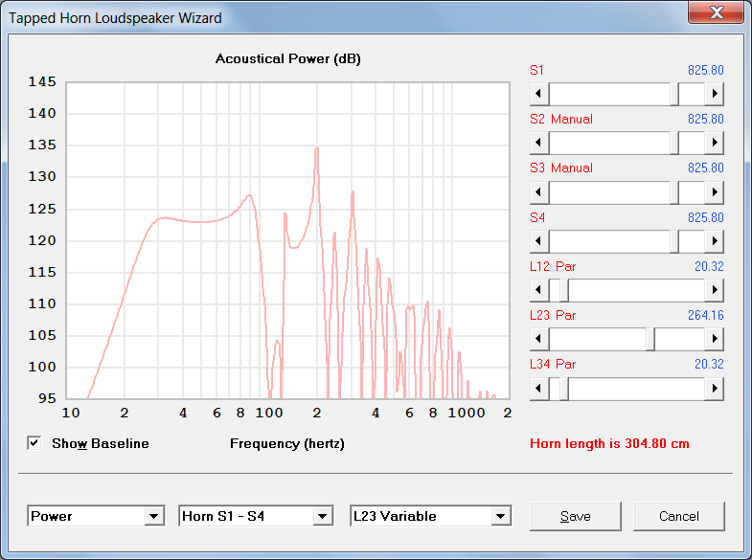Click the L34 Par slider thumb
This screenshot has height=560, width=752.
click(564, 389)
